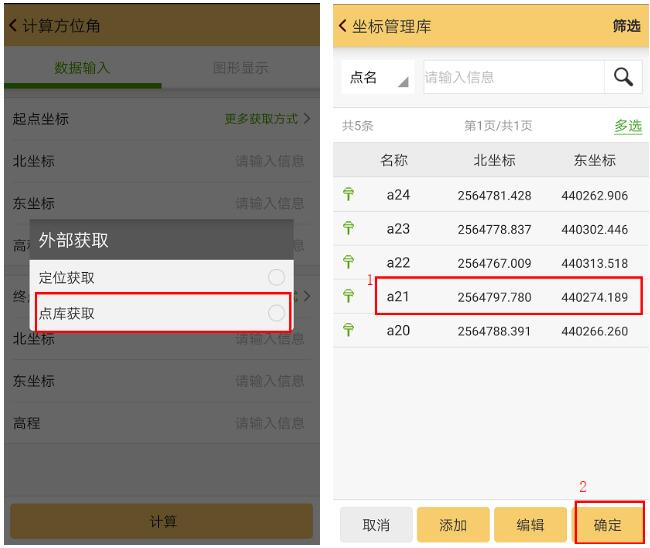Screen dimensions: 650x548
Task: Switch to the 数据输入 tab
Action: coord(82,68)
